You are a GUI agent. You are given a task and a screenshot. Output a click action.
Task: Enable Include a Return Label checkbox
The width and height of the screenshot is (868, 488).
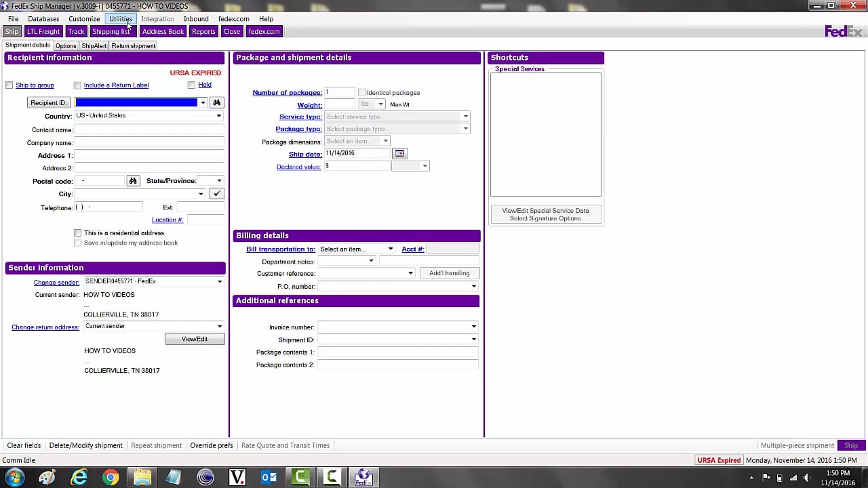(77, 85)
